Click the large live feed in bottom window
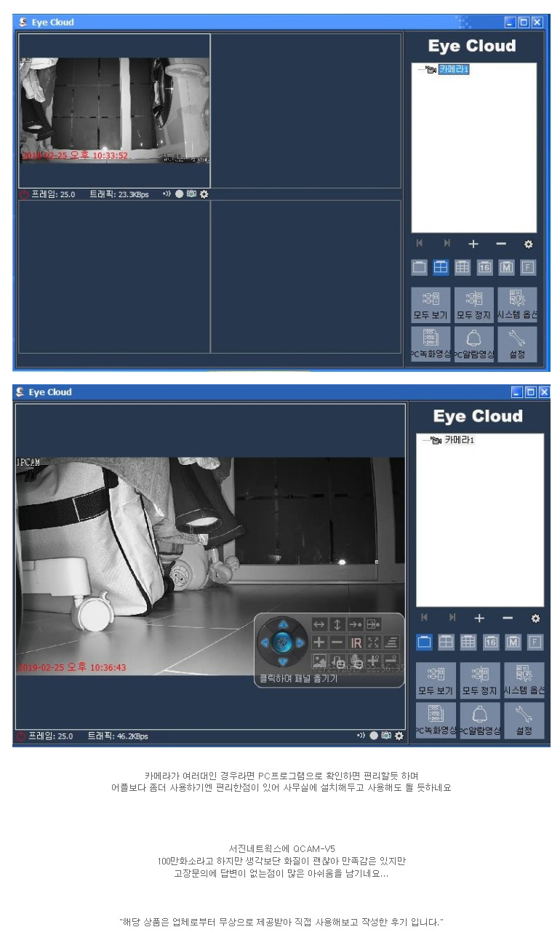Screen dimensions: 560x951 (210, 566)
